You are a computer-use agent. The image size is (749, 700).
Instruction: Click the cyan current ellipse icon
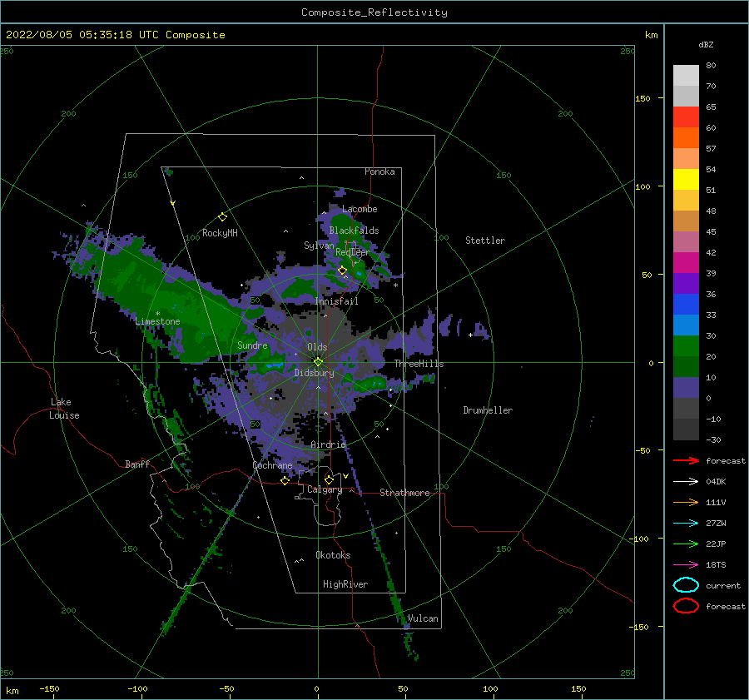686,585
